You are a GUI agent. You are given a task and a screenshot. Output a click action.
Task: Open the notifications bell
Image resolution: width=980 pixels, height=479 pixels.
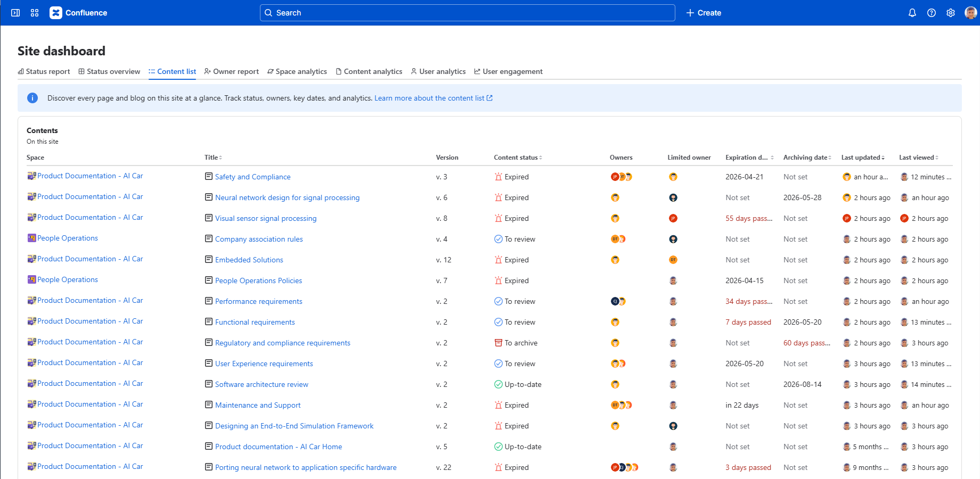click(912, 13)
